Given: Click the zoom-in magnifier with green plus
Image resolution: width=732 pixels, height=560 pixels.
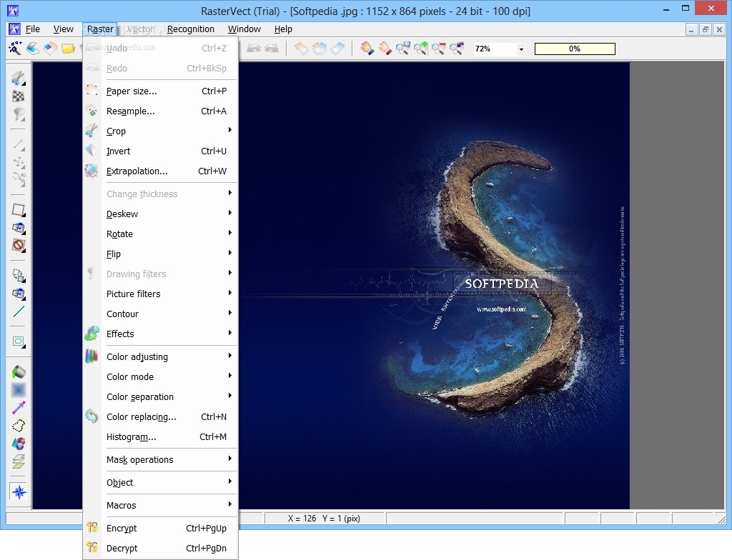Looking at the screenshot, I should (420, 48).
